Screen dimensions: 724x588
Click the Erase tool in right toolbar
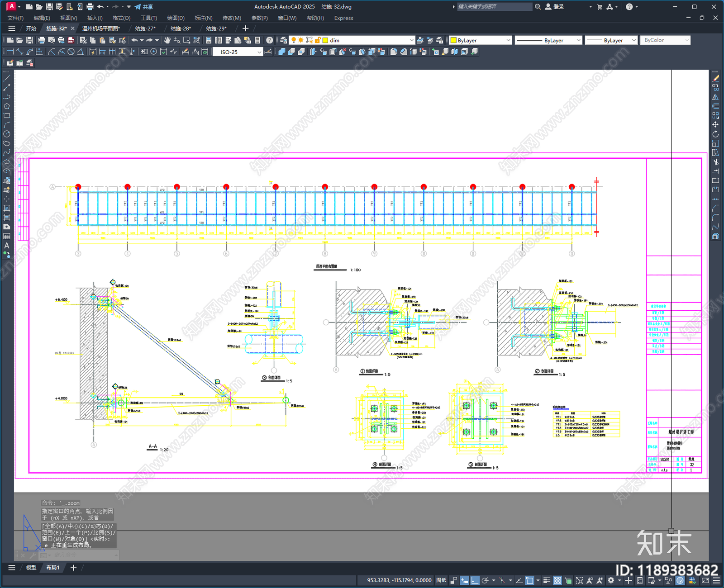(x=715, y=78)
